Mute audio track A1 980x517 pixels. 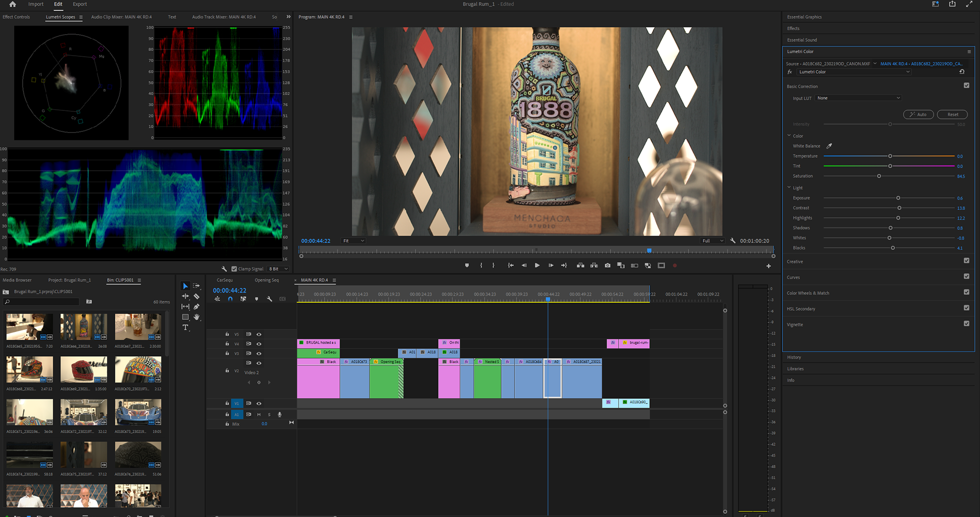click(259, 415)
